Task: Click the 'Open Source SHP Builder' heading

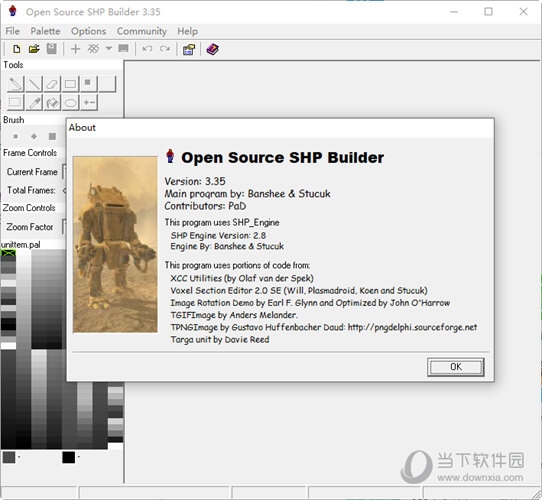Action: tap(282, 157)
